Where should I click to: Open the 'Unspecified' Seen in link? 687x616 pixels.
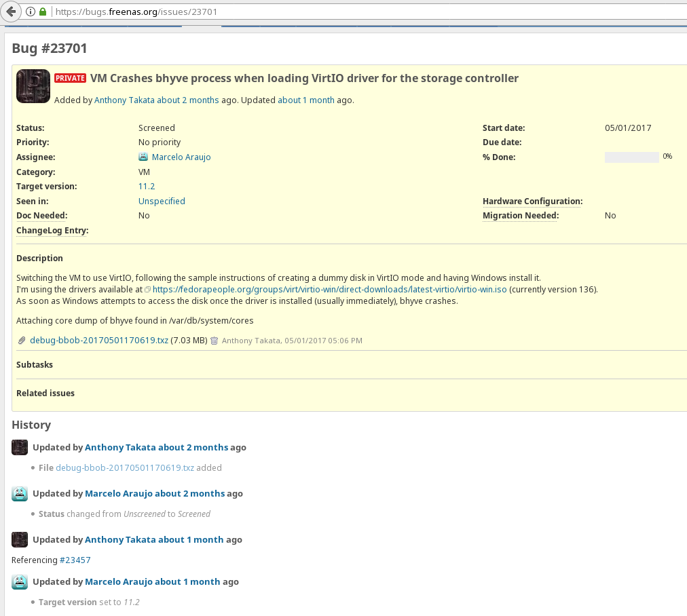(x=162, y=201)
